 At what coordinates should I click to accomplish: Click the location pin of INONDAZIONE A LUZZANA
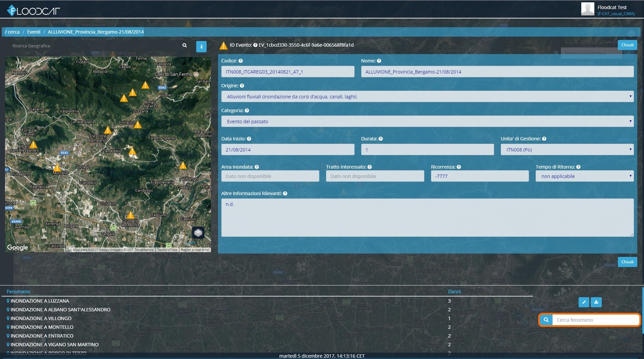[8, 301]
